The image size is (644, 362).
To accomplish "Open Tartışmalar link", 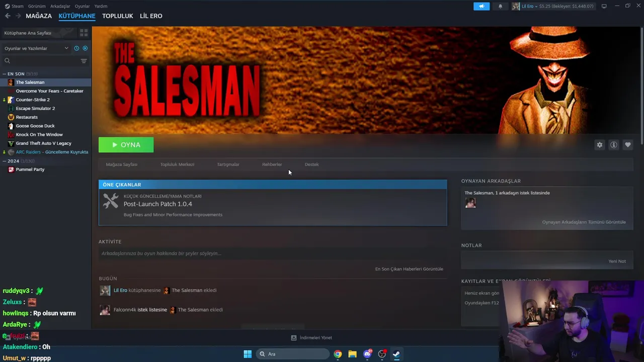I will coord(228,164).
